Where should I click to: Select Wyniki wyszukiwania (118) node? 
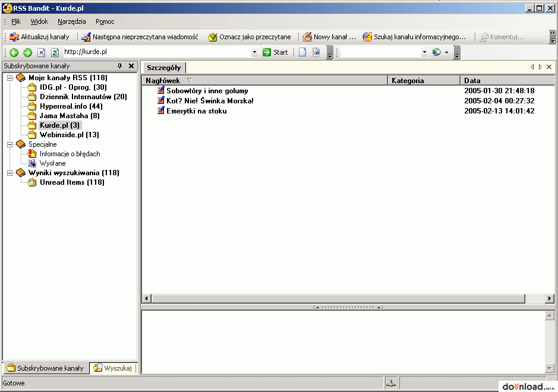[x=74, y=173]
